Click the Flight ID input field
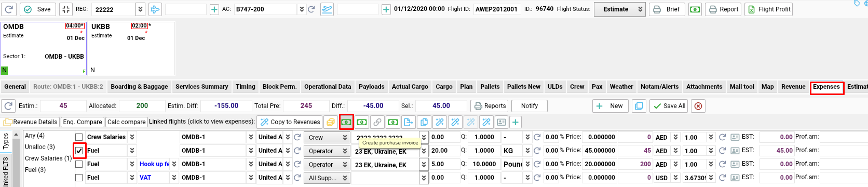 coord(497,9)
